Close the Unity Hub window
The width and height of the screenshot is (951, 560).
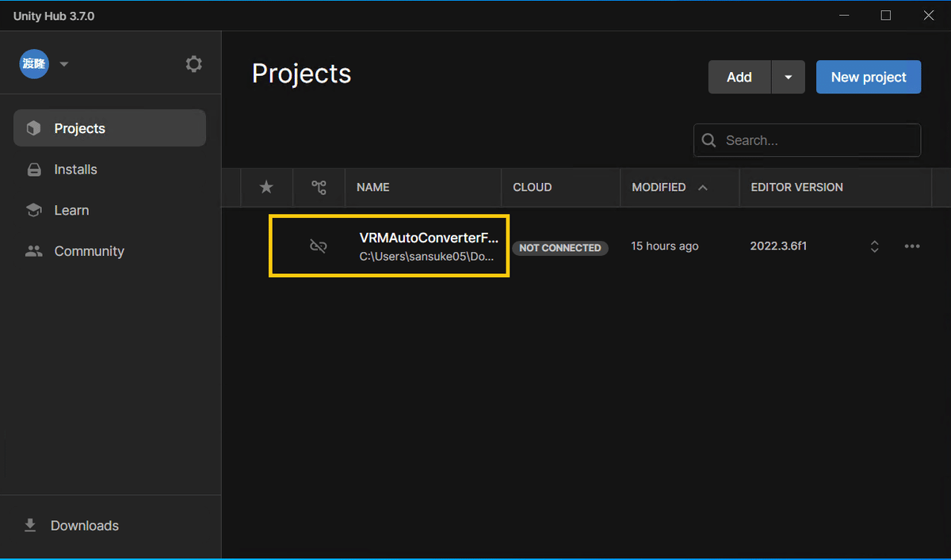[x=929, y=15]
